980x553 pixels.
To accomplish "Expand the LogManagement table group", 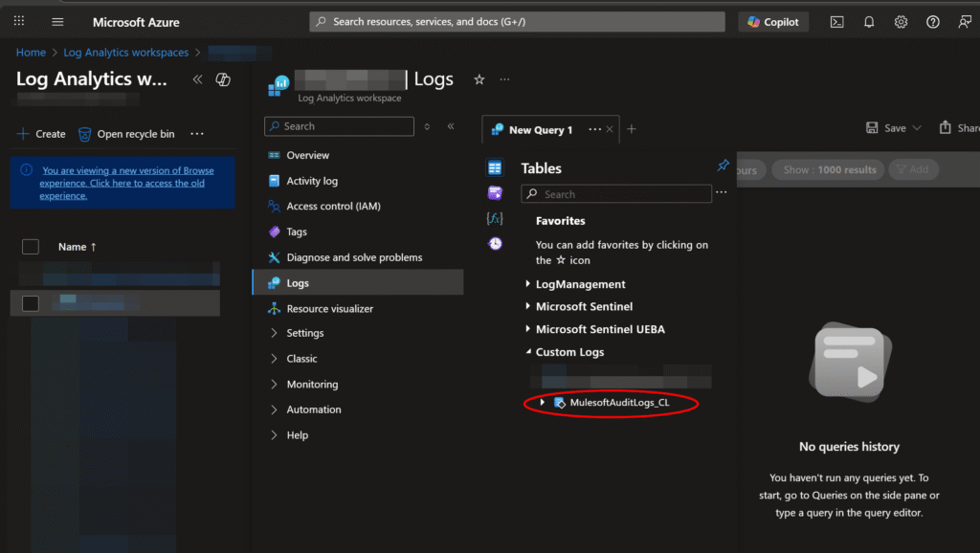I will tap(528, 284).
